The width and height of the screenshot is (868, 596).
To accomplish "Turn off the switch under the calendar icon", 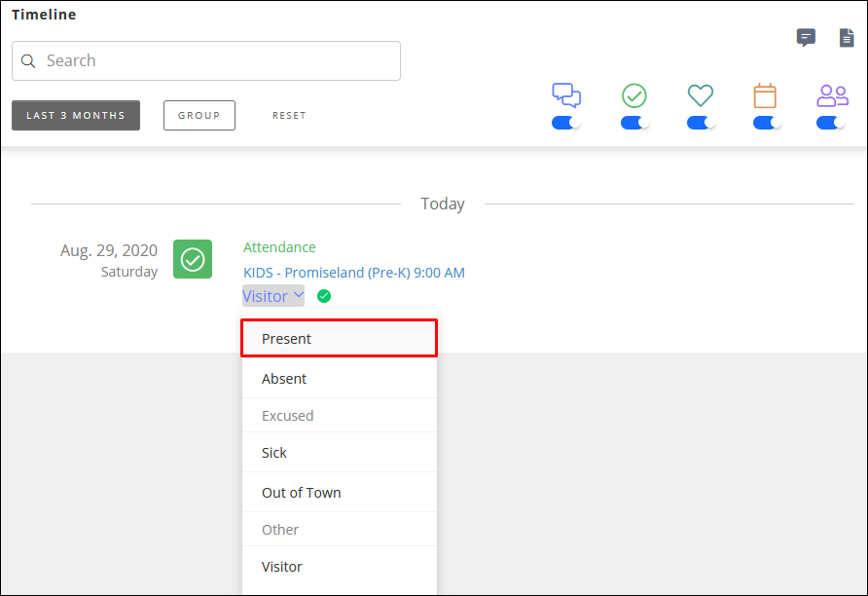I will tap(767, 123).
